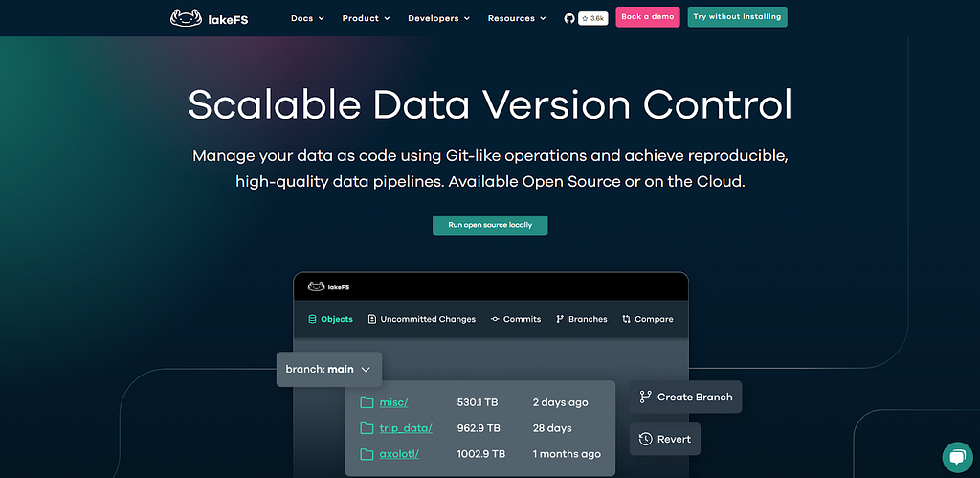Screen dimensions: 980x478
Task: Click the '2 days ago' timestamp
Action: click(x=561, y=402)
